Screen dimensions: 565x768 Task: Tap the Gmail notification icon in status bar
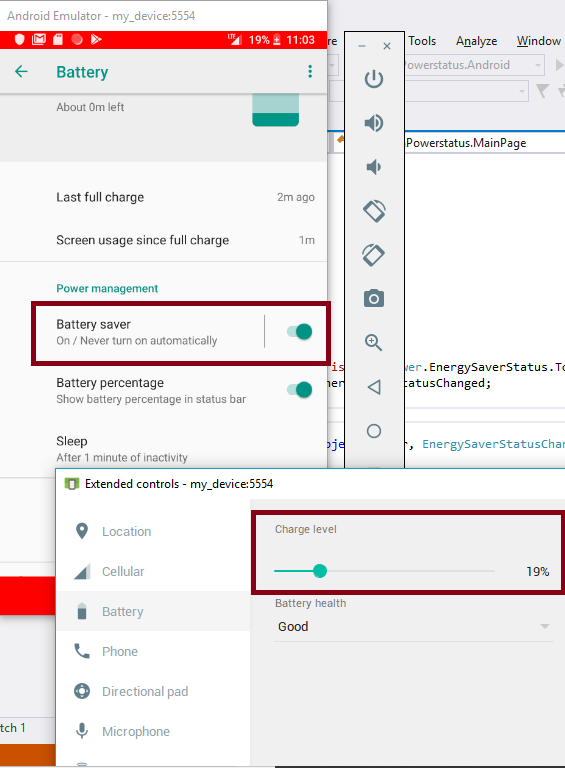tap(39, 40)
